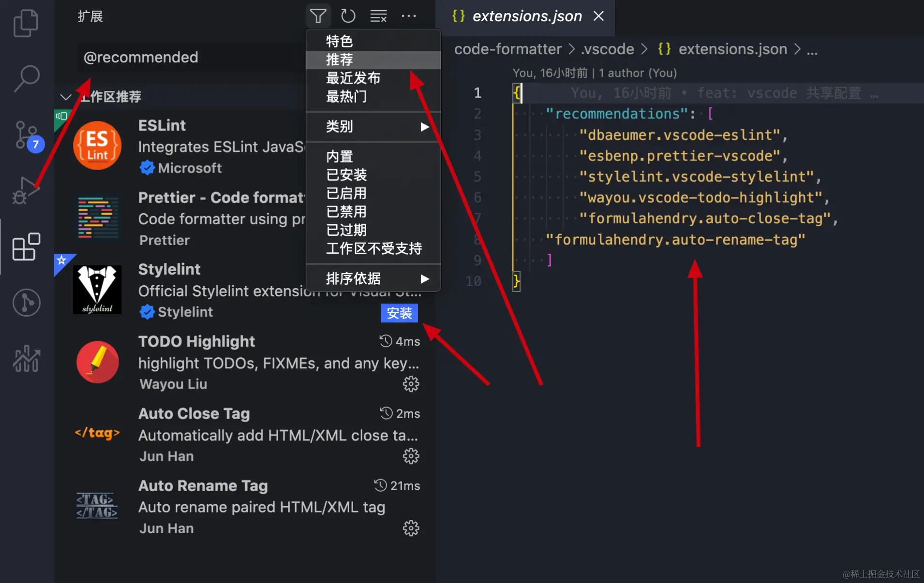924x583 pixels.
Task: Install the Stylelint extension
Action: [x=399, y=313]
